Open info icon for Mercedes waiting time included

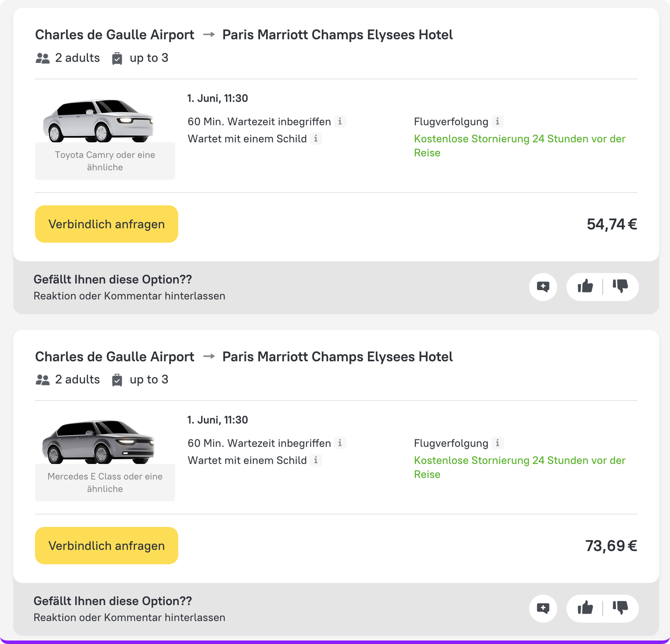pyautogui.click(x=340, y=443)
